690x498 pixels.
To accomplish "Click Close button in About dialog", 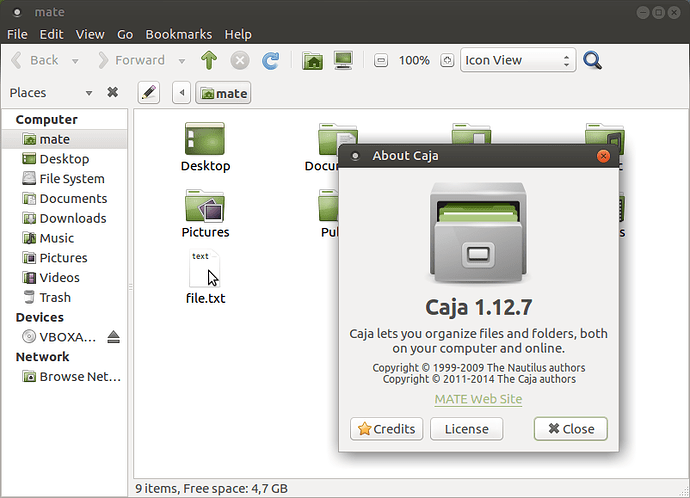I will (x=571, y=429).
